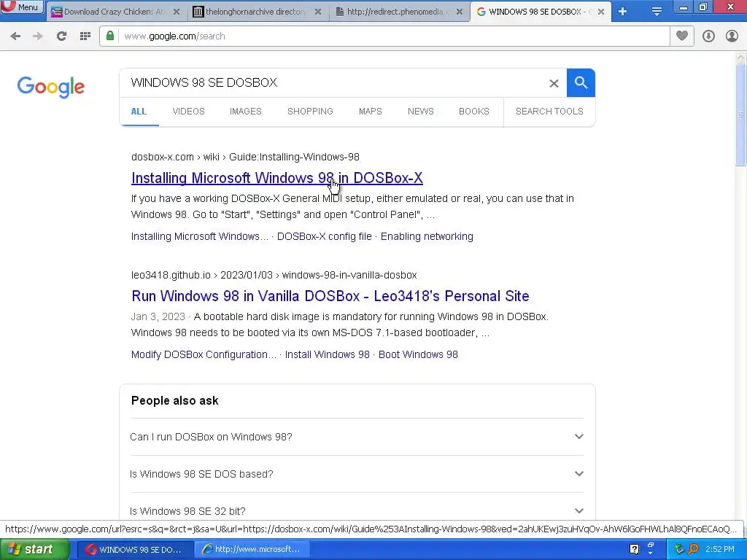This screenshot has width=747, height=560.
Task: Expand 'Is Windows 98 SE DOS based?'
Action: [357, 474]
